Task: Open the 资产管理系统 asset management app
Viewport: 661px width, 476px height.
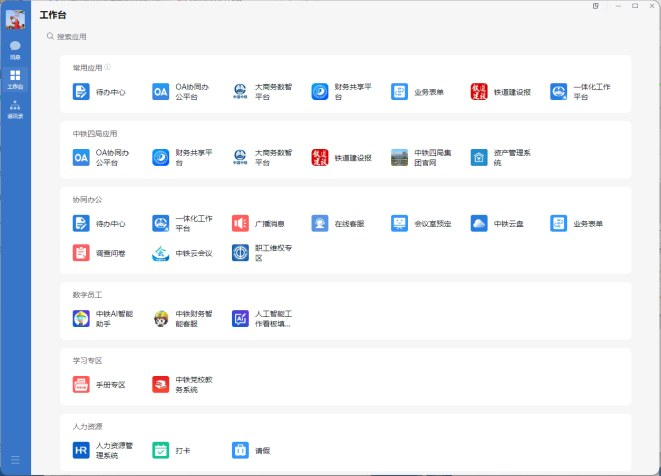Action: 479,157
